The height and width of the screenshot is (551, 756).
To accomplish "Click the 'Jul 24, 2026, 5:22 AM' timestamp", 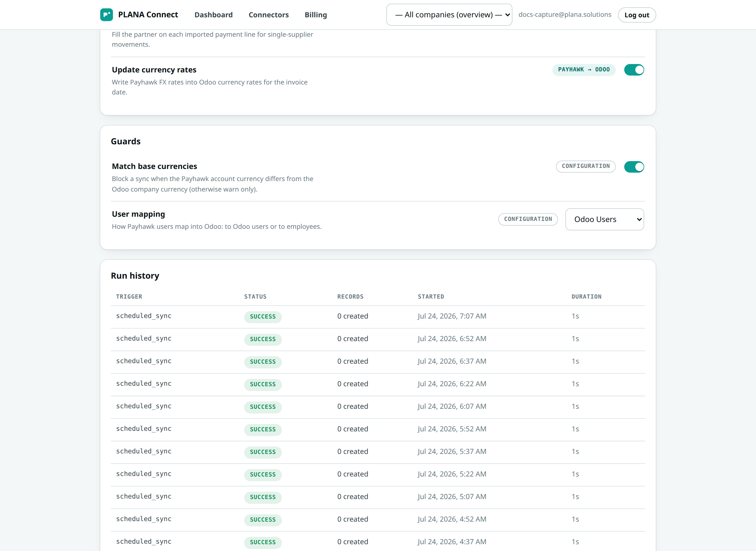I will [452, 474].
